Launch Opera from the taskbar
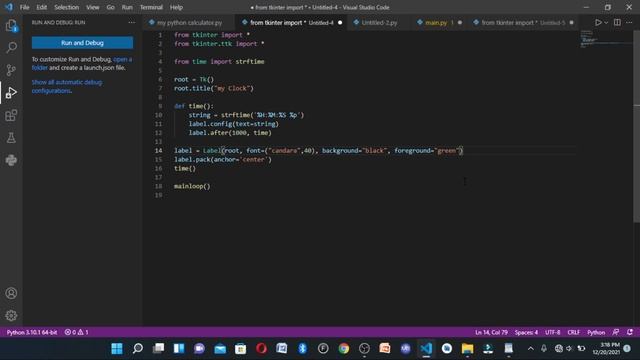640x360 pixels. click(x=261, y=348)
